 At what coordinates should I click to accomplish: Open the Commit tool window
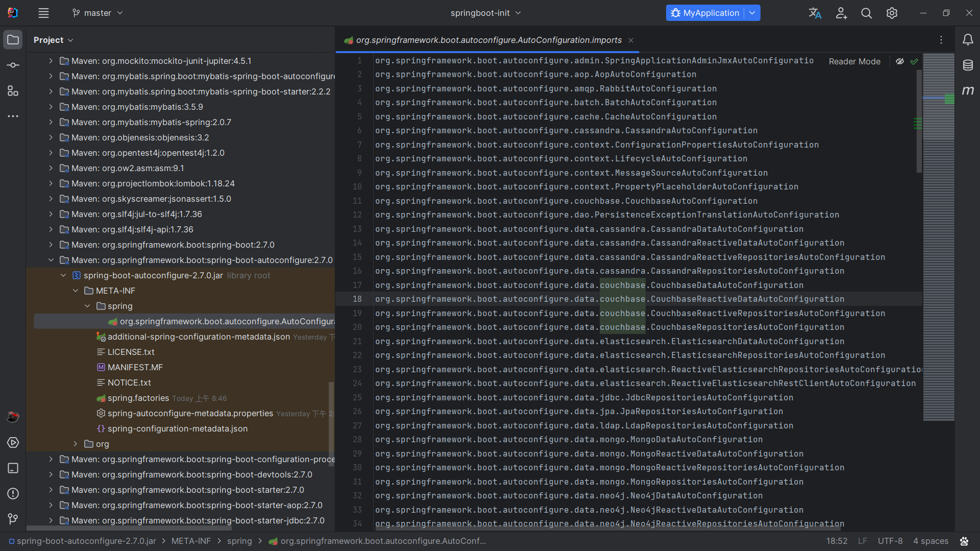coord(13,65)
